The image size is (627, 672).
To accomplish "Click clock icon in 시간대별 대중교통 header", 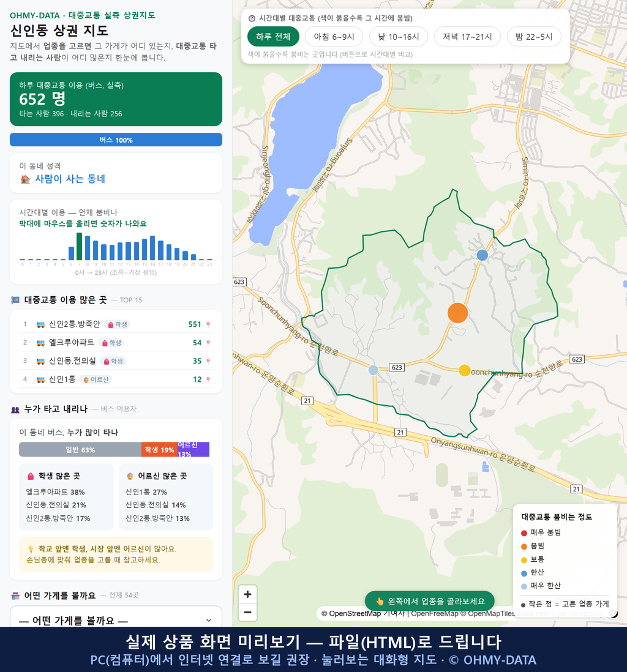I will (252, 18).
